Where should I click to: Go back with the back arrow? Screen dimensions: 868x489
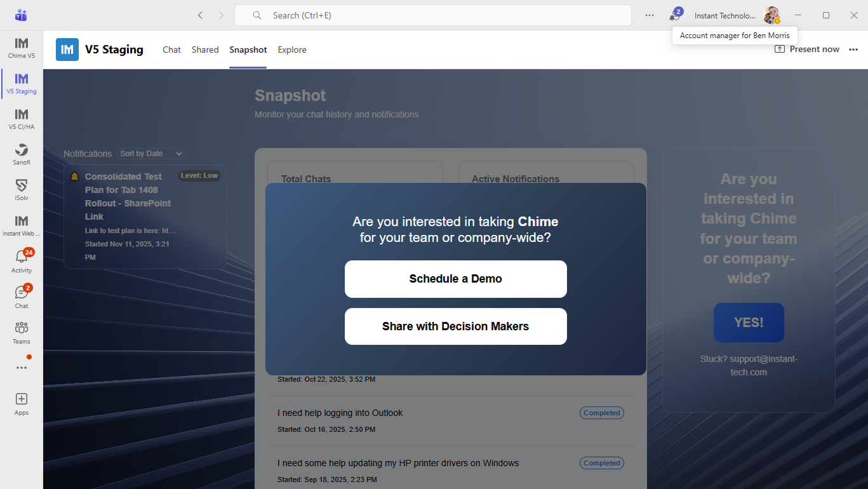pyautogui.click(x=200, y=15)
